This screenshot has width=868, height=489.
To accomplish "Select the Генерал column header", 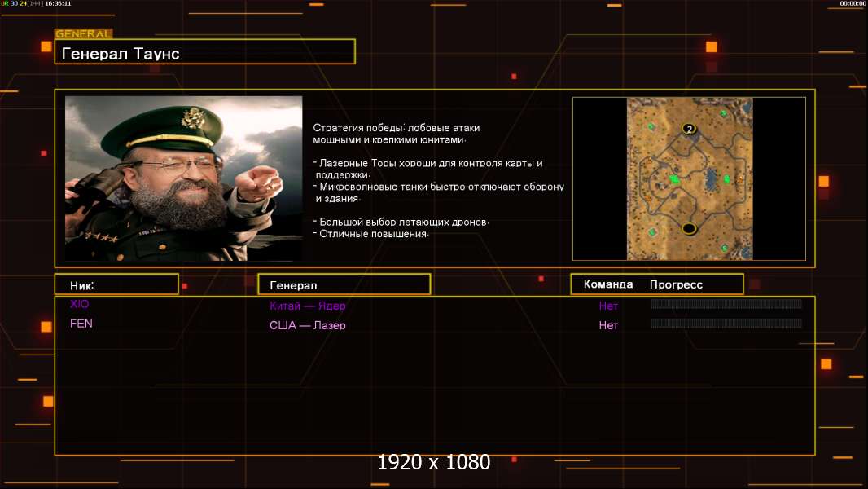I will [344, 284].
